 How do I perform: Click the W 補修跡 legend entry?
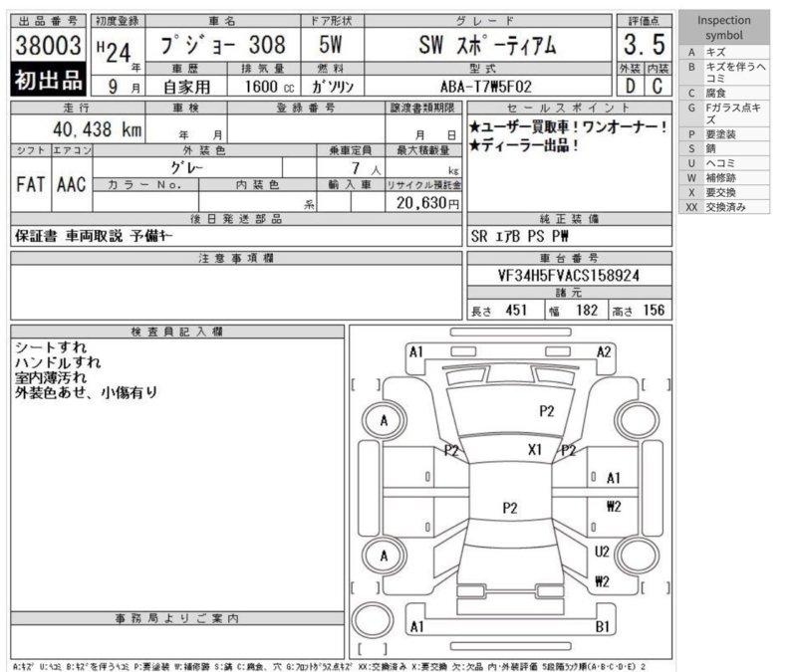724,177
